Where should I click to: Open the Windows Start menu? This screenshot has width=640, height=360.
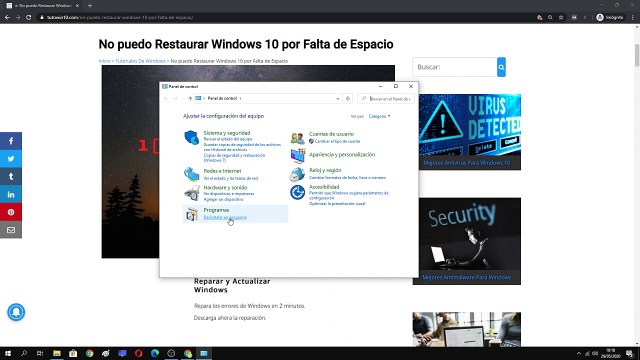(x=8, y=353)
